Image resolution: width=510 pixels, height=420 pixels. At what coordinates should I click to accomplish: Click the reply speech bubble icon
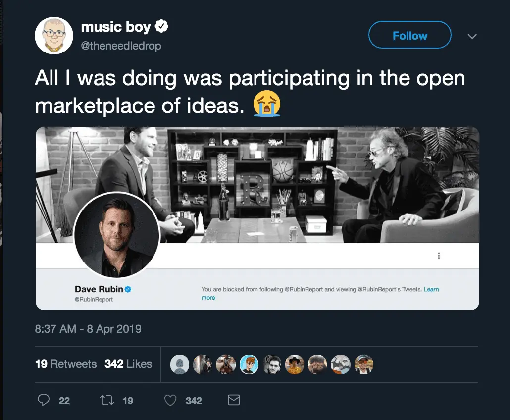click(x=44, y=400)
